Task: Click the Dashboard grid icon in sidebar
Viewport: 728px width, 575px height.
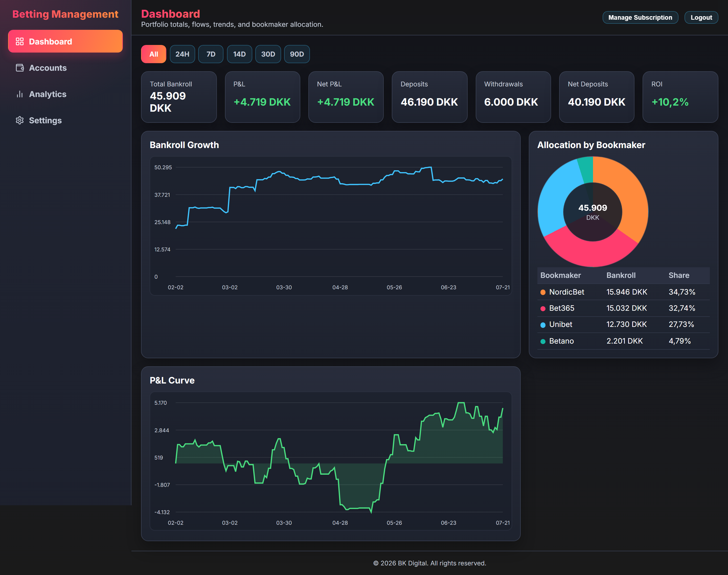Action: [x=19, y=41]
